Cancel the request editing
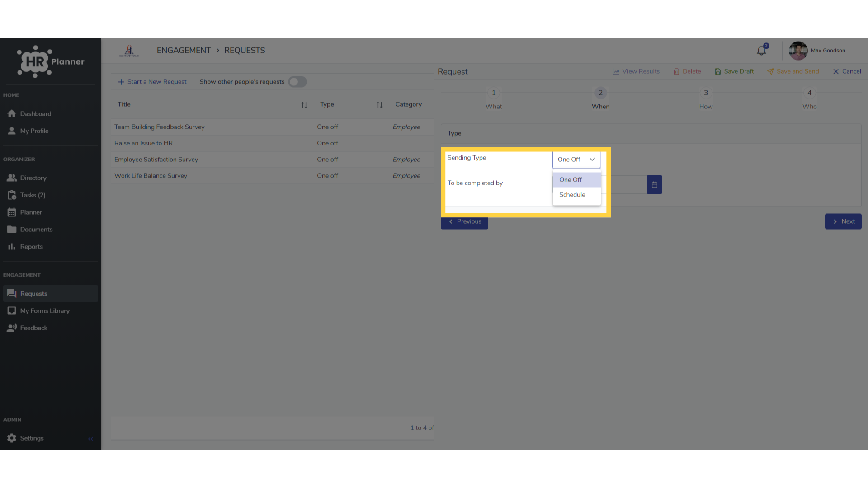 click(847, 71)
